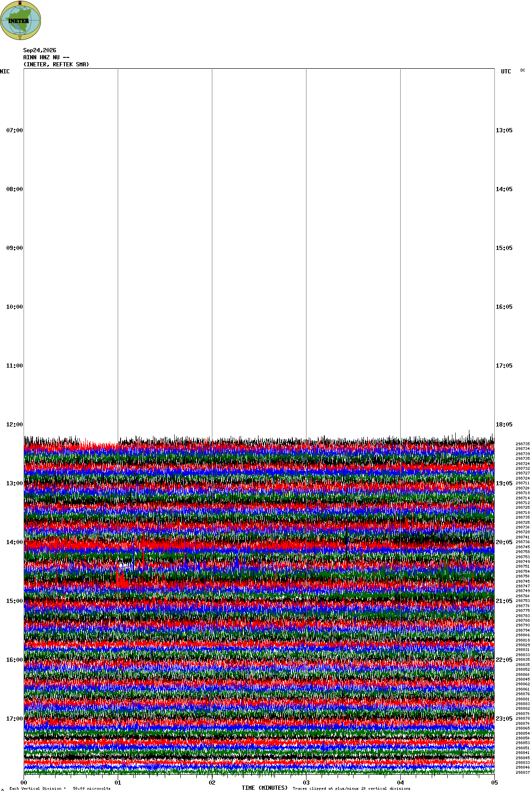Click the 05 minute axis tick label
The height and width of the screenshot is (795, 532).
pos(494,783)
